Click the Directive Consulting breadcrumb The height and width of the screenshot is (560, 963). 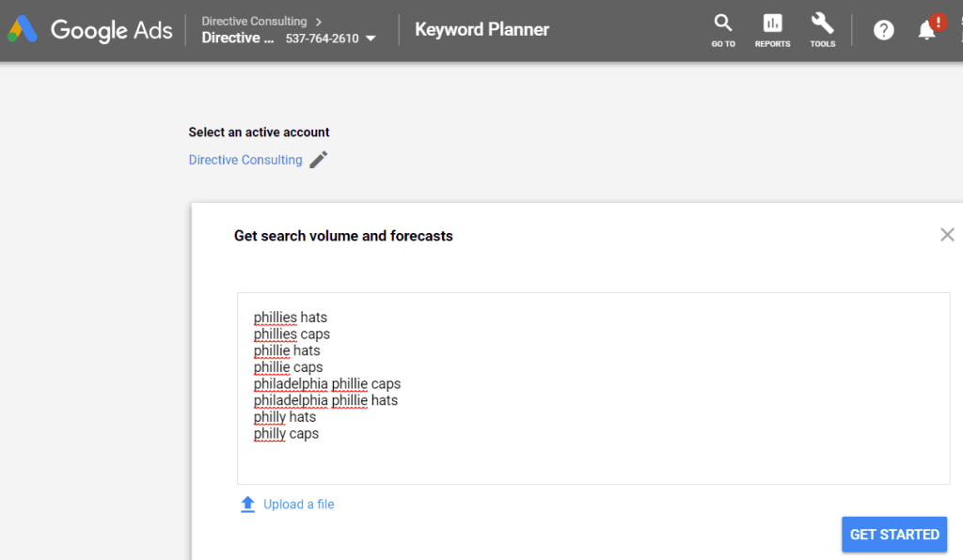[x=254, y=21]
